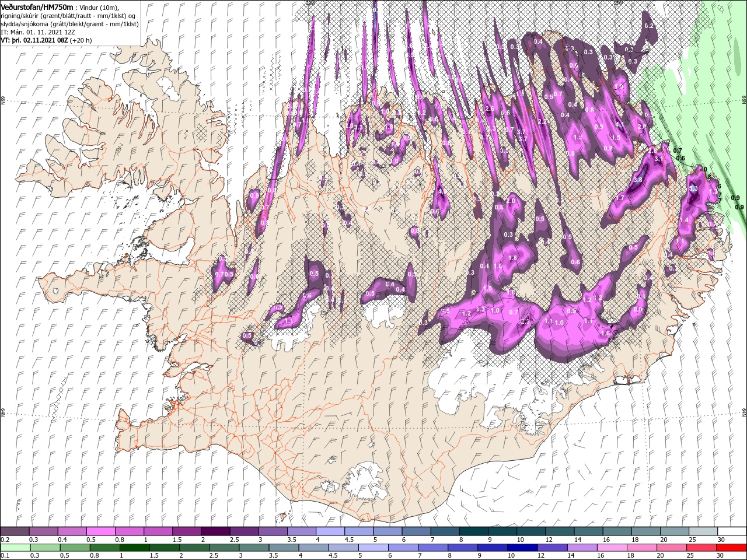The width and height of the screenshot is (747, 560).
Task: Select the purple 12 swatch in lower legend row
Action: point(552,548)
